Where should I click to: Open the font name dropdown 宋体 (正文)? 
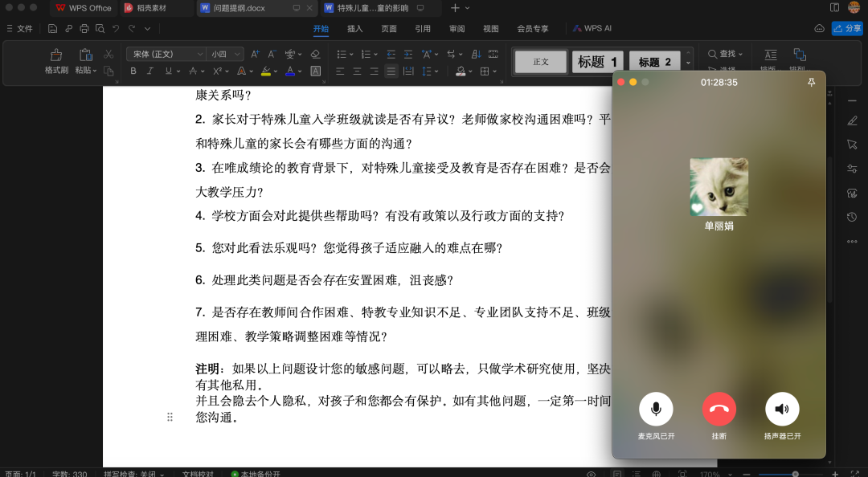click(x=166, y=54)
